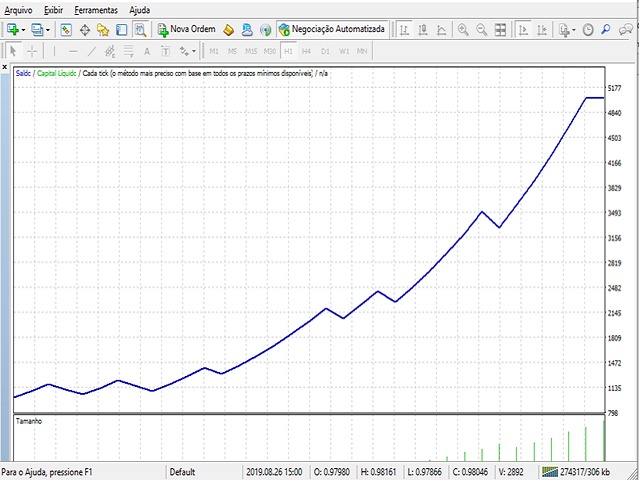The width and height of the screenshot is (640, 480).
Task: Expand the Arrows dropdown arrow
Action: tap(193, 51)
